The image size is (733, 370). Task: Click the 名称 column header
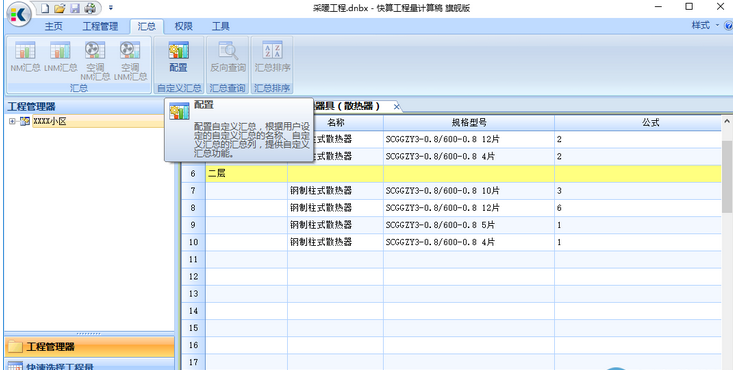(x=335, y=123)
